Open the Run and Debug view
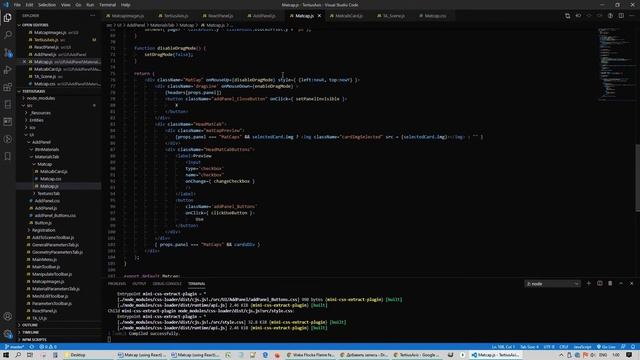Screen dimensions: 640x360 8,70
